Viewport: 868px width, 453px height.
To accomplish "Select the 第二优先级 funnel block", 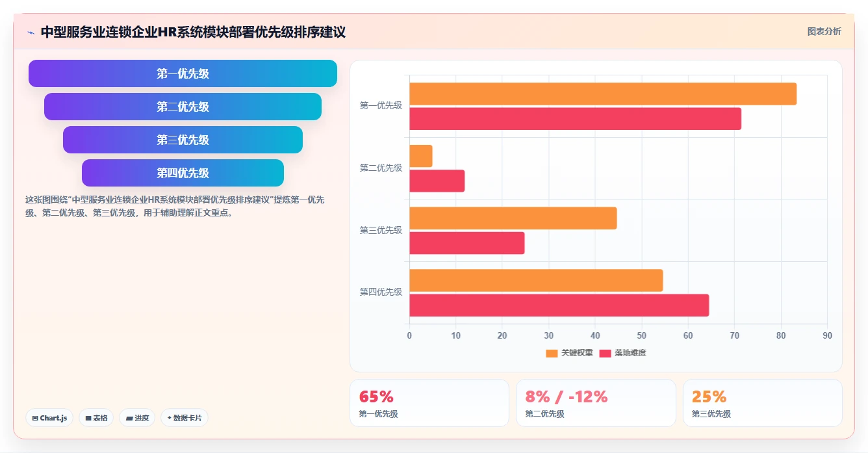I will click(183, 107).
